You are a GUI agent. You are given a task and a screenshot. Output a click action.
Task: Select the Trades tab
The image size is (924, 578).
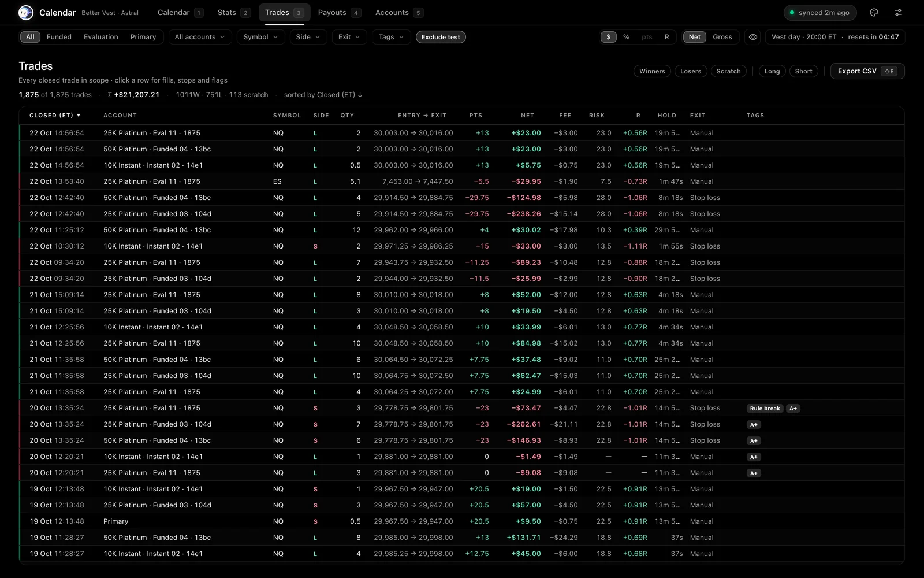284,13
